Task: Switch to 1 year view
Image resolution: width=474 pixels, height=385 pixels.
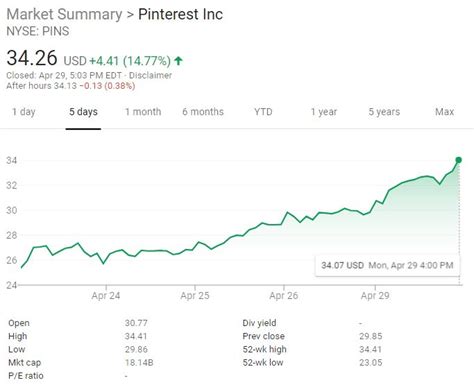Action: [x=324, y=112]
